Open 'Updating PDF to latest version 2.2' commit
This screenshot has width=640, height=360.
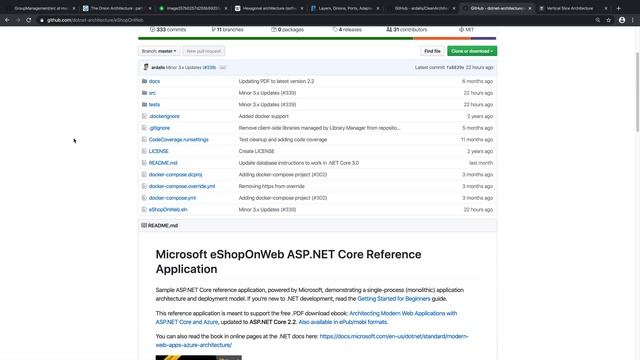pos(276,81)
